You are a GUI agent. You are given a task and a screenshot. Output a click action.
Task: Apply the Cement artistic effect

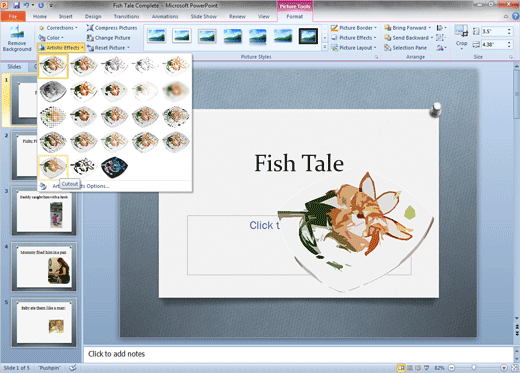pos(53,142)
